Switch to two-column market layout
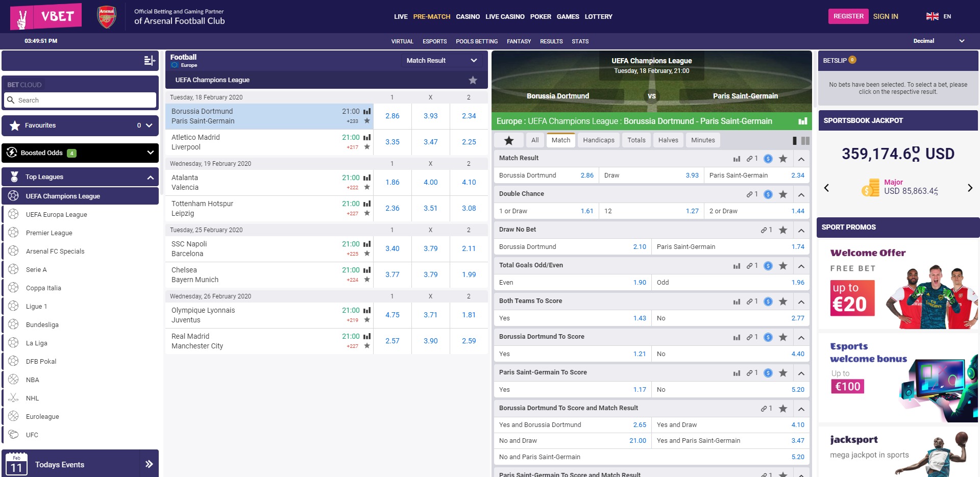Image resolution: width=980 pixels, height=477 pixels. pos(805,140)
